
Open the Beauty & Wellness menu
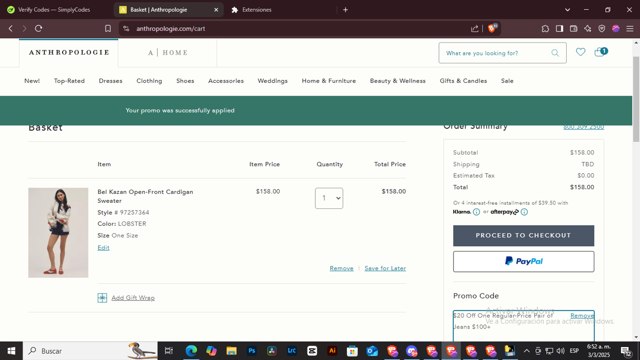point(398,81)
